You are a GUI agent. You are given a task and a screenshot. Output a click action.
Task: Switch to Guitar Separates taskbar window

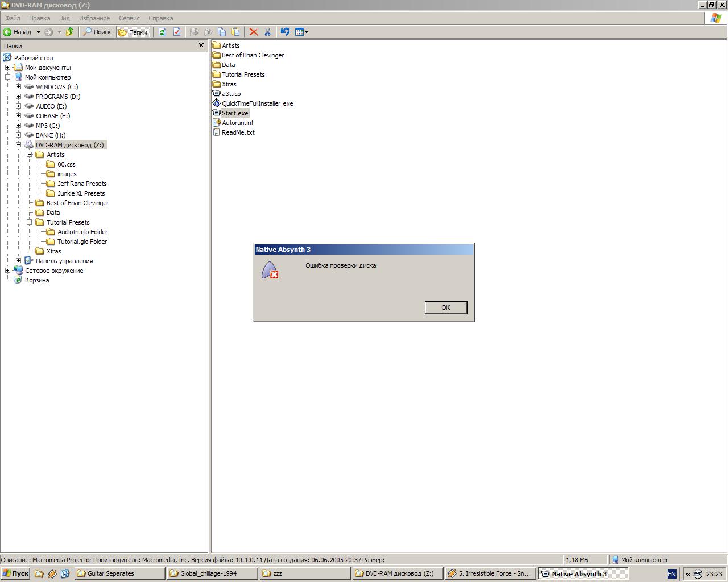[x=120, y=573]
